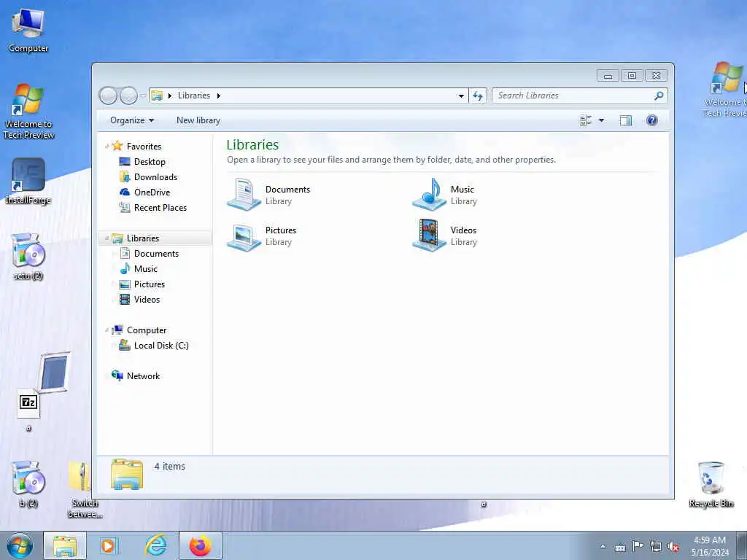Viewport: 747px width, 560px height.
Task: Collapse the Libraries tree group
Action: (107, 238)
